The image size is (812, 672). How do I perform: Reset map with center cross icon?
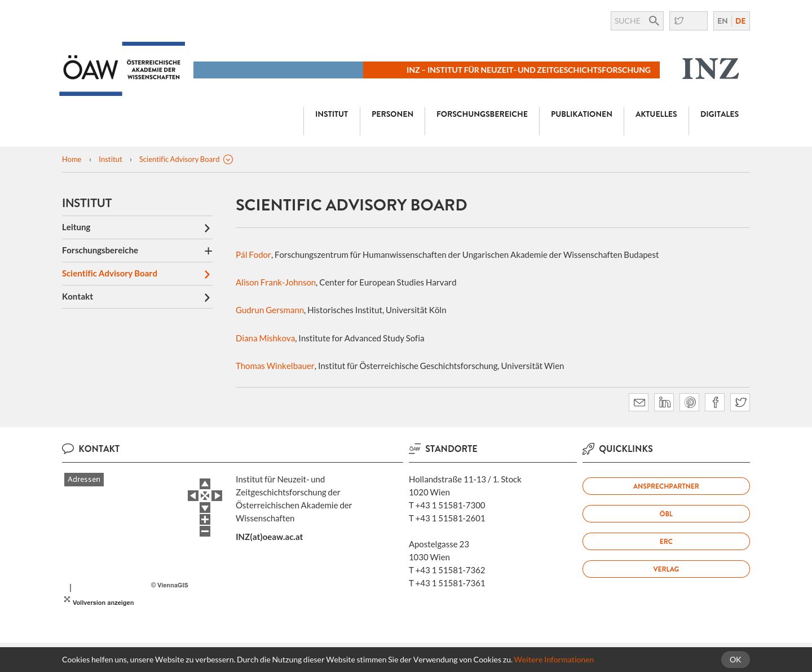[205, 496]
